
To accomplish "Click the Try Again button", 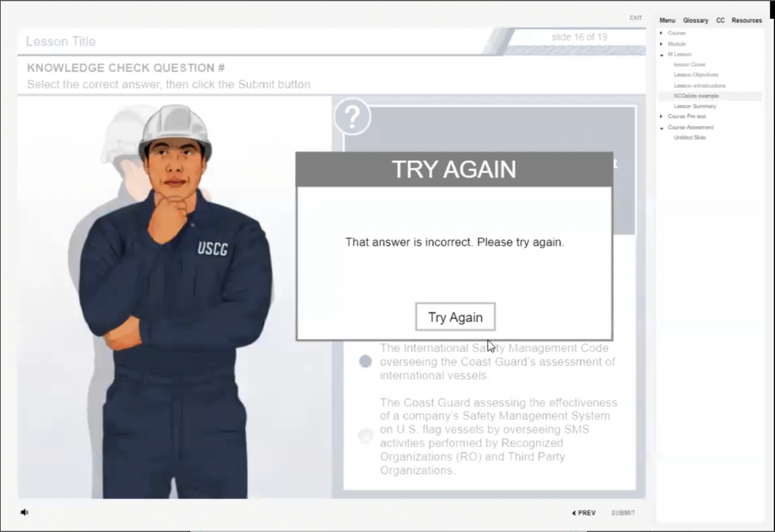I will 455,317.
